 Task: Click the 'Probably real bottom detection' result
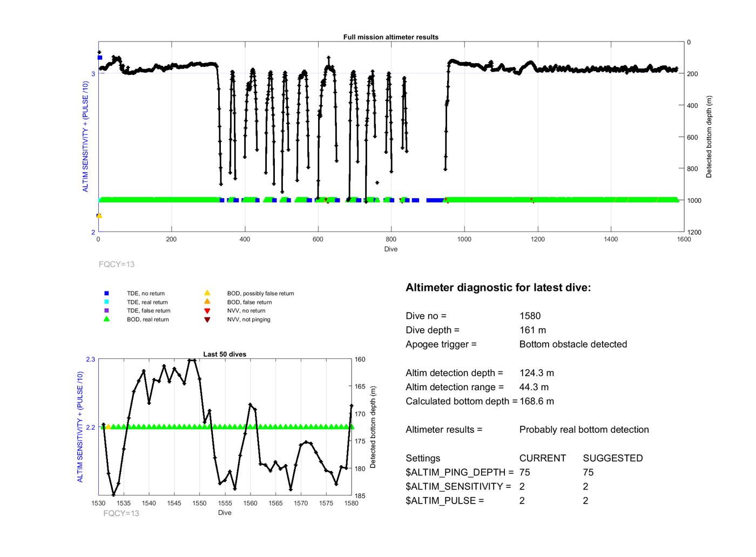click(584, 430)
